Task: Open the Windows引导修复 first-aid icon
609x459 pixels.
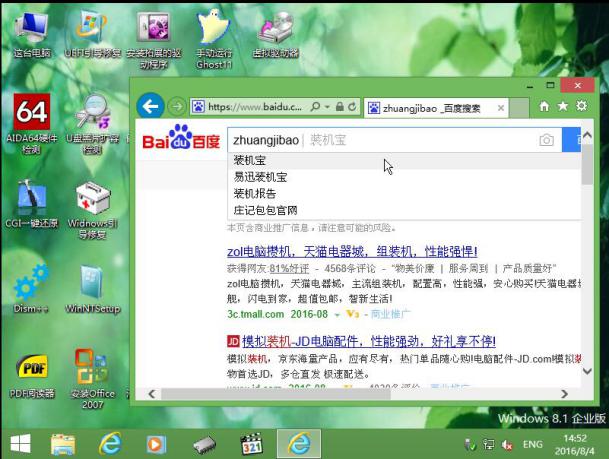Action: [x=92, y=210]
